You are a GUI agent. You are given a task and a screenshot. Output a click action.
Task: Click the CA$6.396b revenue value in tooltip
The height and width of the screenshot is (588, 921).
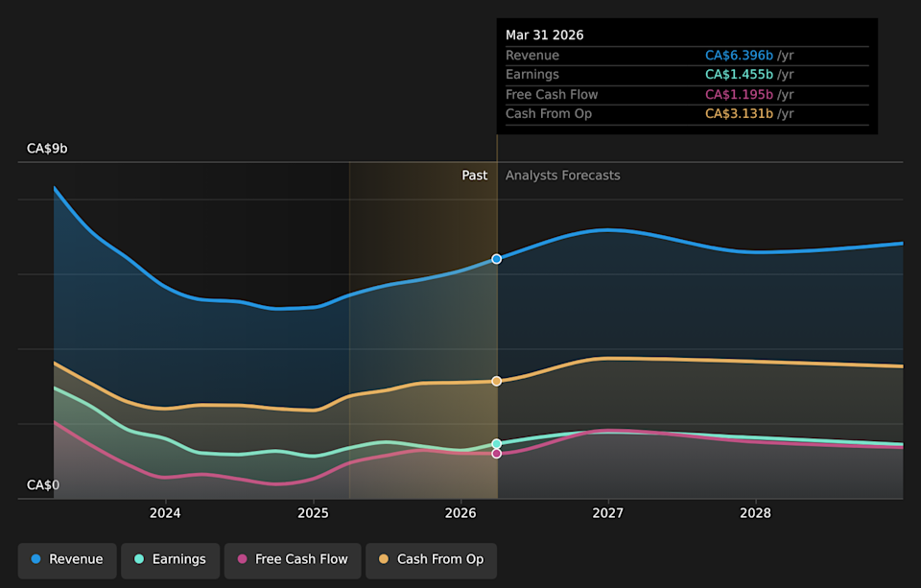pyautogui.click(x=739, y=56)
